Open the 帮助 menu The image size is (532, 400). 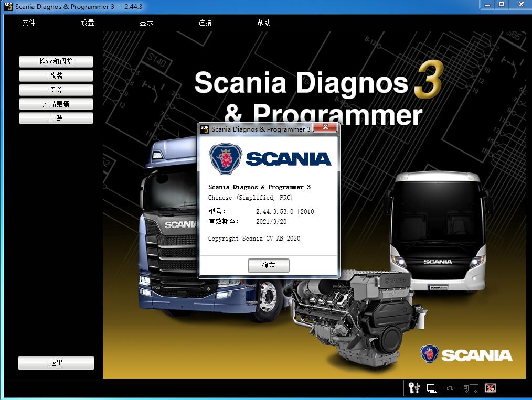(x=263, y=23)
